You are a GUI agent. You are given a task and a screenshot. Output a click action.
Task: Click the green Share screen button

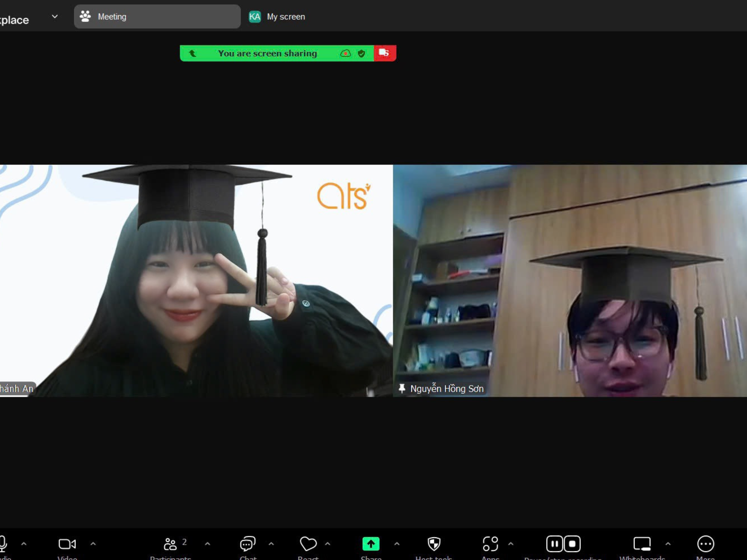point(371,544)
